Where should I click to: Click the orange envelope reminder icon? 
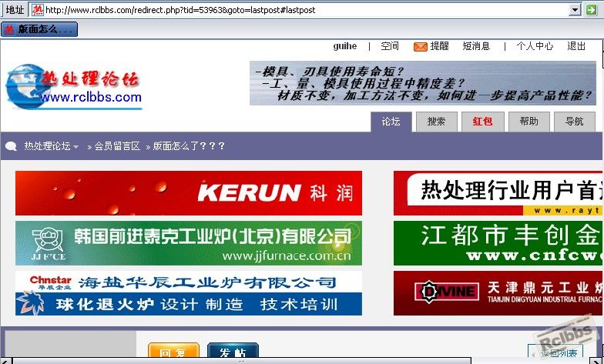(421, 46)
